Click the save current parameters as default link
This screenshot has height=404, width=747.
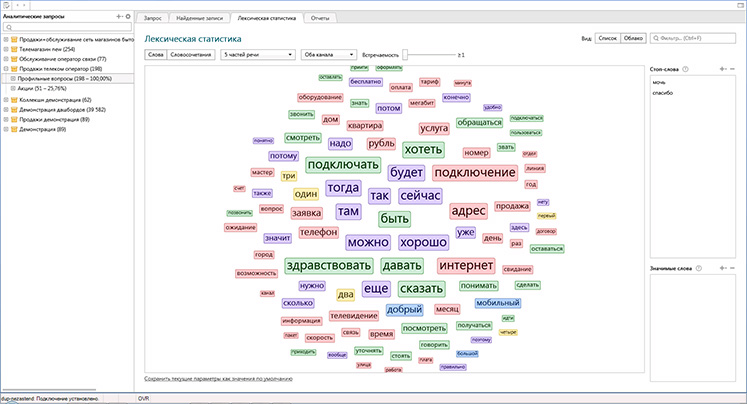218,379
